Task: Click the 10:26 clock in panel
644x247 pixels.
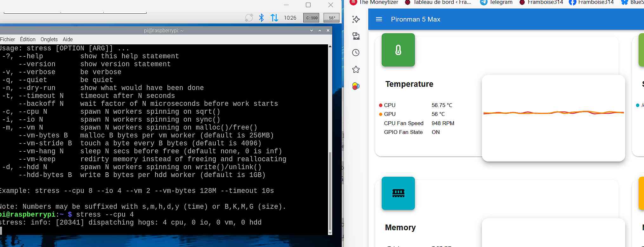Action: (x=290, y=18)
